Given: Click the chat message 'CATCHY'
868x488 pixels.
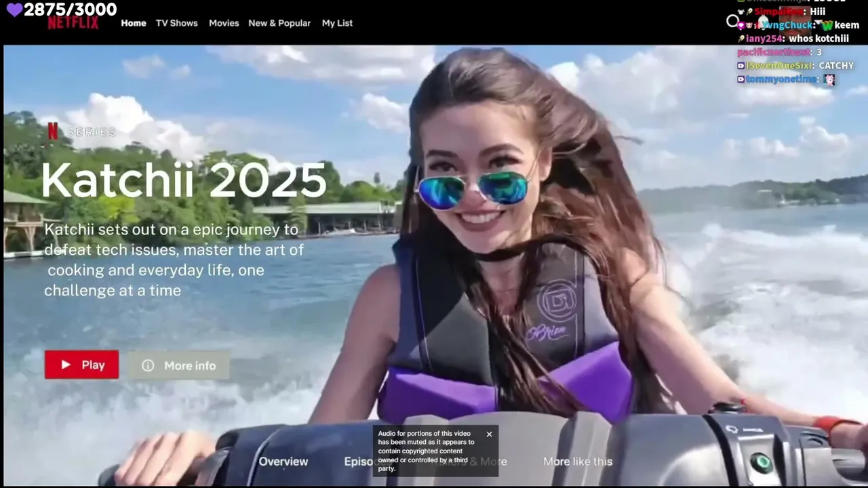Looking at the screenshot, I should [x=836, y=66].
